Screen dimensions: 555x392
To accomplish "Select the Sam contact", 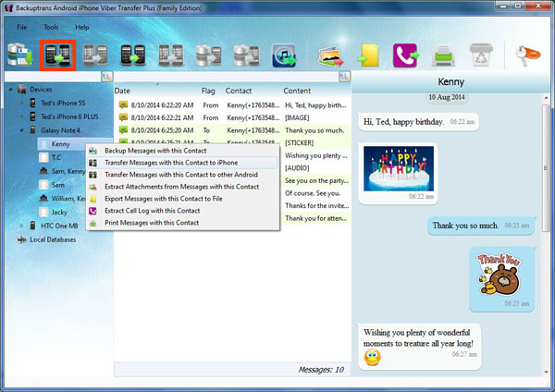I will [58, 185].
